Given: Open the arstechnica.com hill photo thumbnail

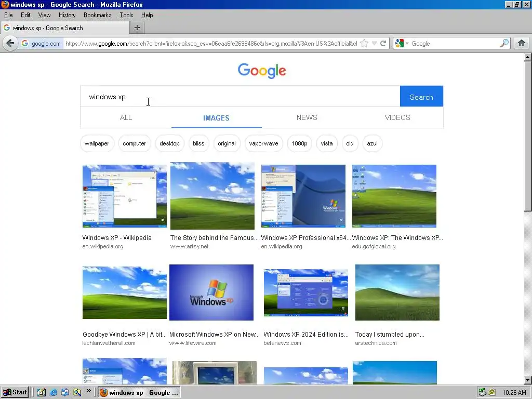Looking at the screenshot, I should pyautogui.click(x=397, y=292).
